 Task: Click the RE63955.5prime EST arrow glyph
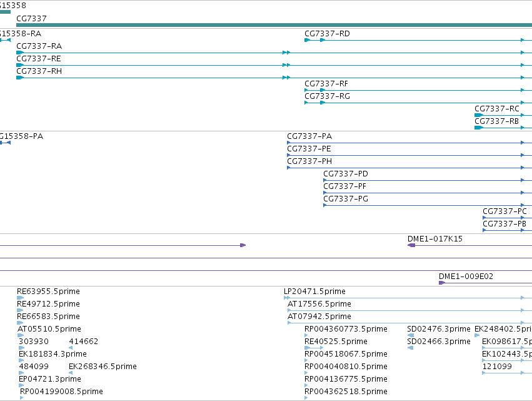point(20,298)
